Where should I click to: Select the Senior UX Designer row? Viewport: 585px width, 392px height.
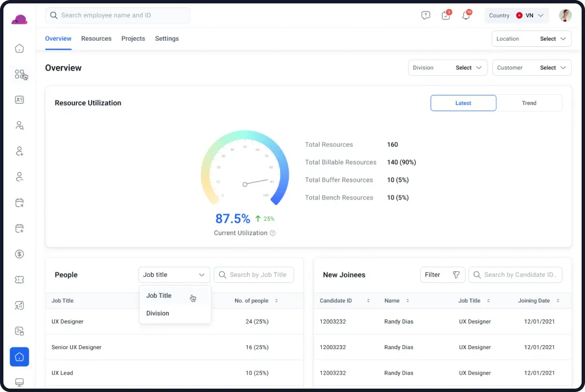(174, 347)
